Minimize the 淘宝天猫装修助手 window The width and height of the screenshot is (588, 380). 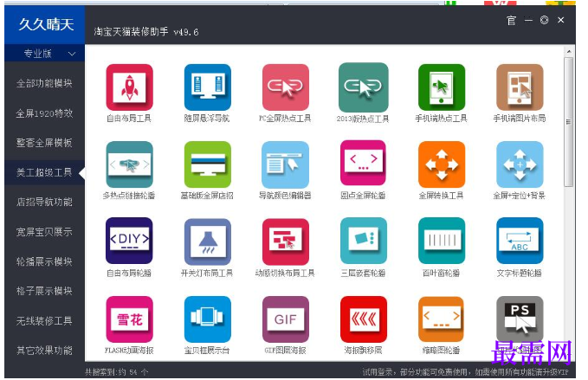pyautogui.click(x=528, y=20)
